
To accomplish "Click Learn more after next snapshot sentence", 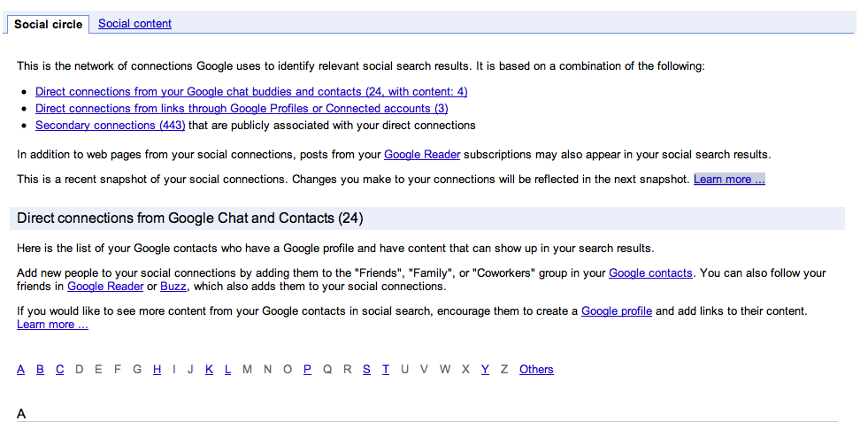I will click(729, 180).
